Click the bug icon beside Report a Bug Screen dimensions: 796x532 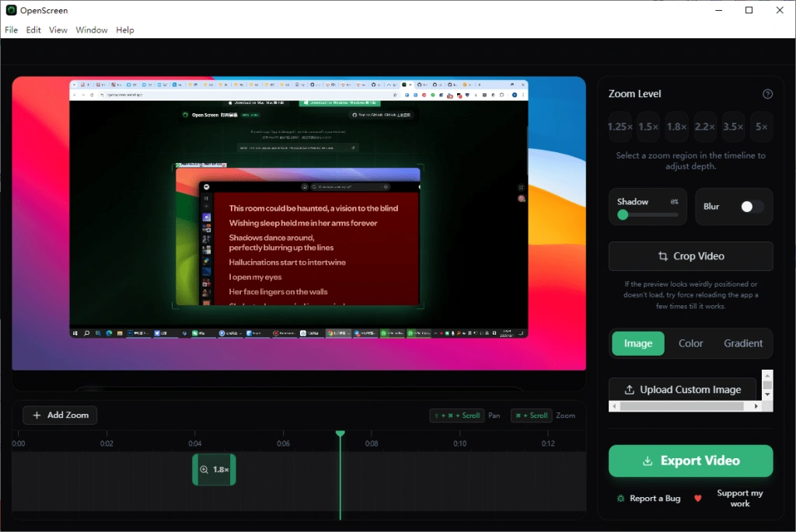(x=620, y=499)
